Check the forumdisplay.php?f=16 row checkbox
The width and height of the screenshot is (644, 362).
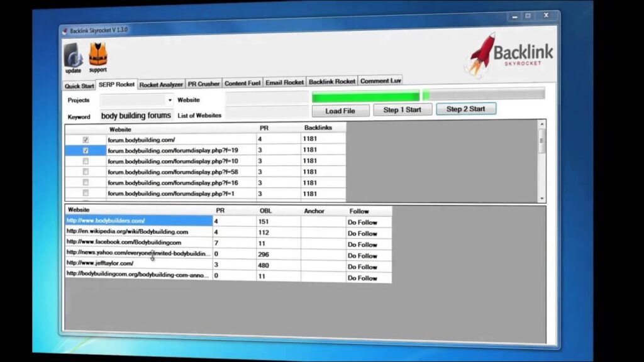click(x=86, y=182)
